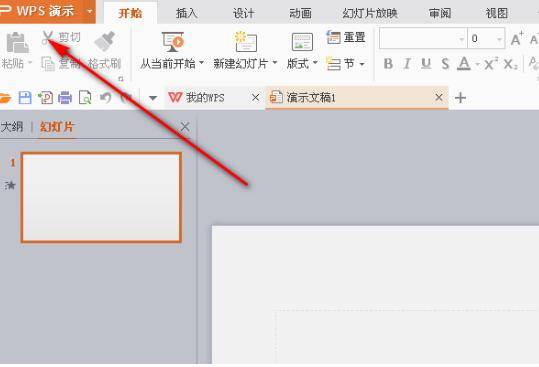The height and width of the screenshot is (367, 539).
Task: Toggle Subscript formatting
Action: point(510,64)
